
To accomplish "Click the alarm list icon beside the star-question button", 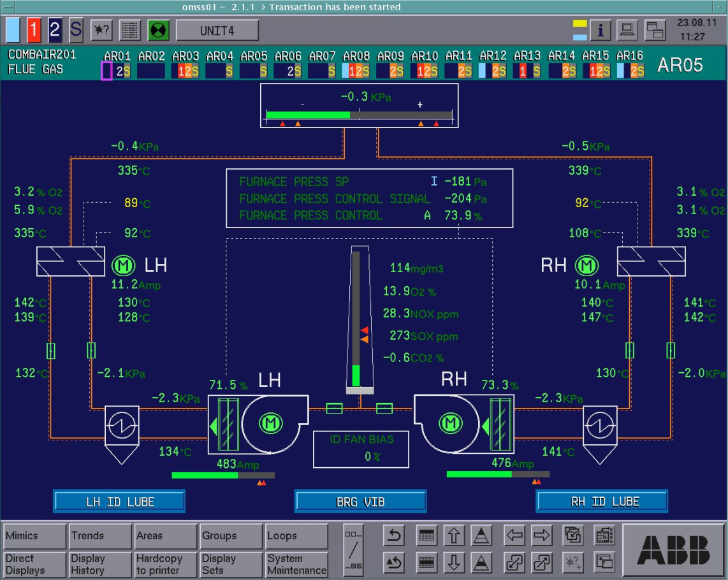I will 130,30.
